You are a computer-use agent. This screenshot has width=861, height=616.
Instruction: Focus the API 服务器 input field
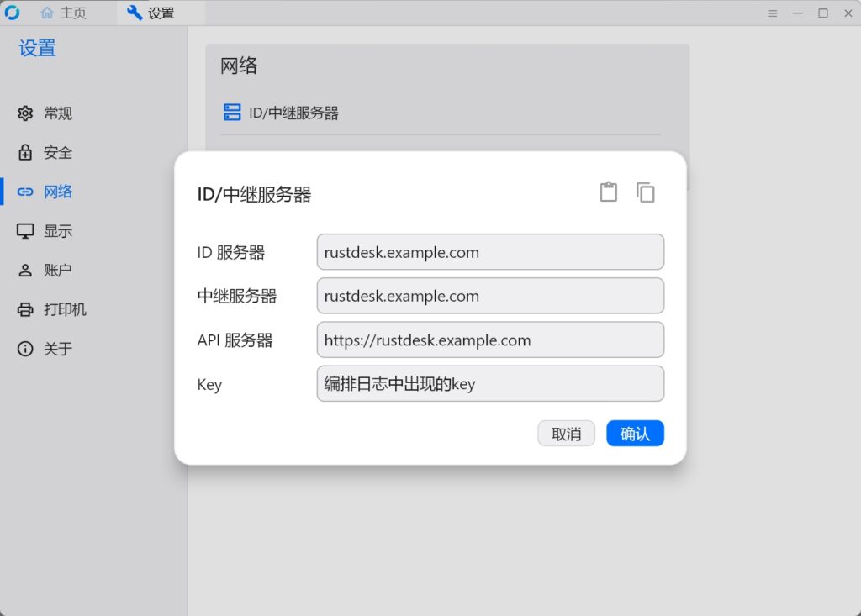490,340
